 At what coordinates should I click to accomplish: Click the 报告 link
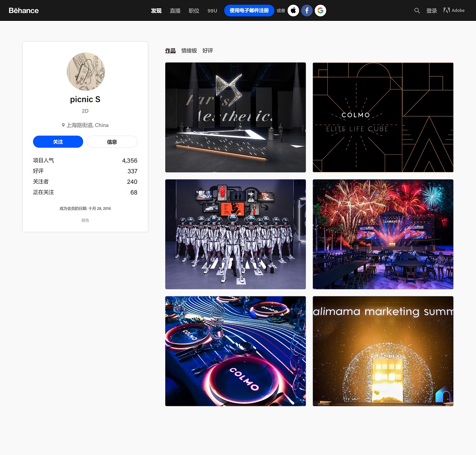point(85,220)
